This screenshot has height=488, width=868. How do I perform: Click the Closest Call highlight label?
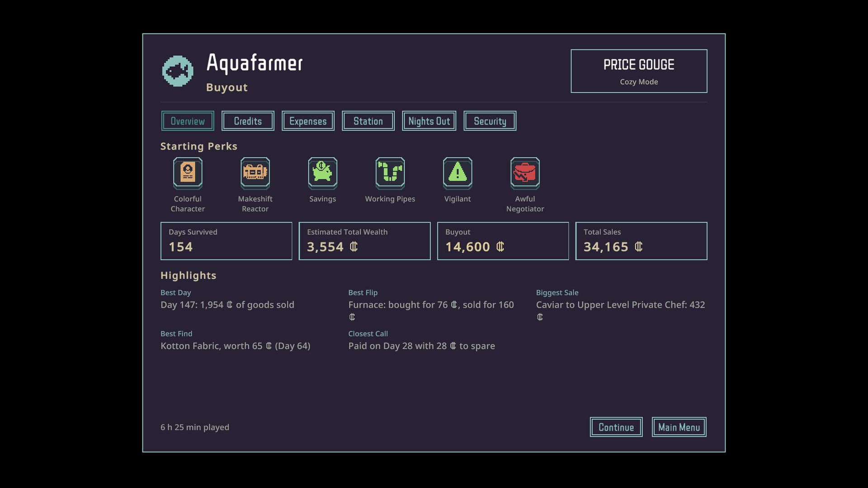click(x=368, y=334)
